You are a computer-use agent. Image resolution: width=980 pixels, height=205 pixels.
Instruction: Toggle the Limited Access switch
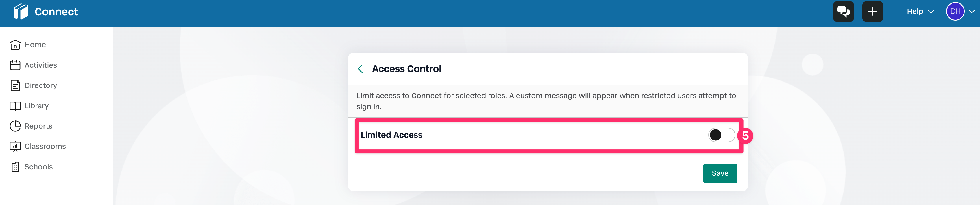721,135
